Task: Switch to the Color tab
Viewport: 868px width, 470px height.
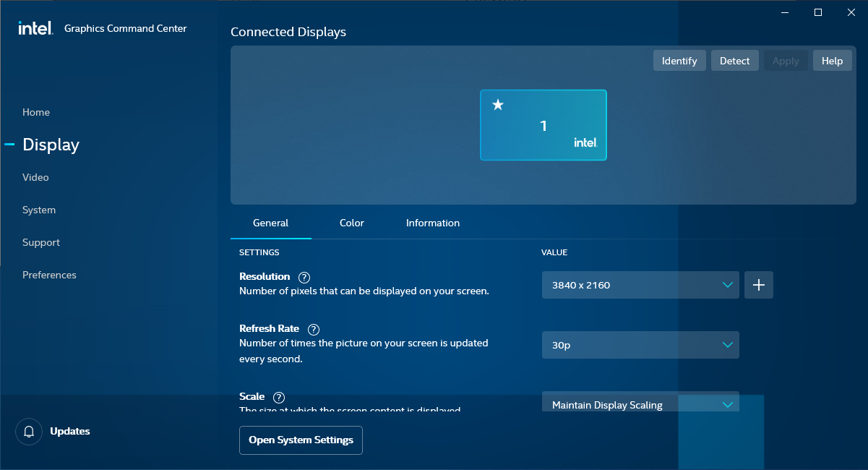Action: (x=352, y=223)
